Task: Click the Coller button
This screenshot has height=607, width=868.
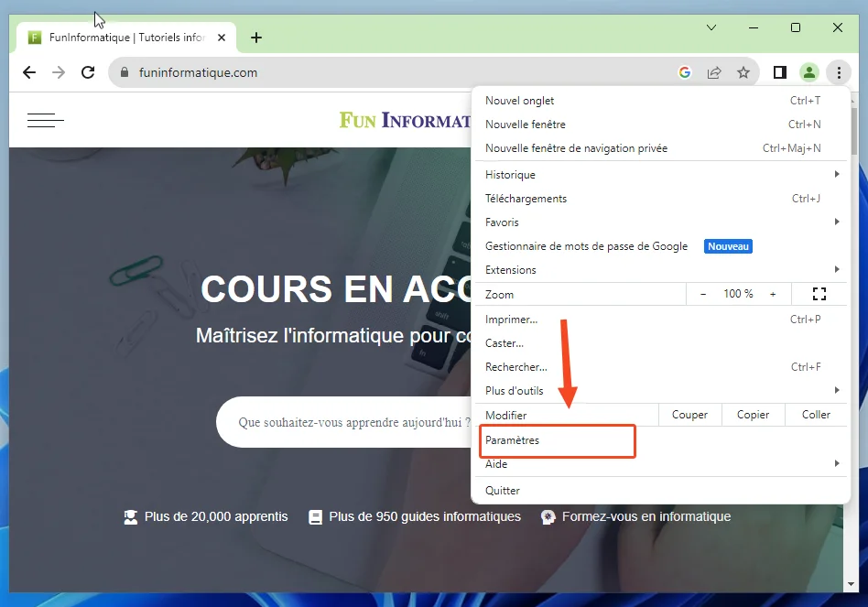Action: coord(816,415)
